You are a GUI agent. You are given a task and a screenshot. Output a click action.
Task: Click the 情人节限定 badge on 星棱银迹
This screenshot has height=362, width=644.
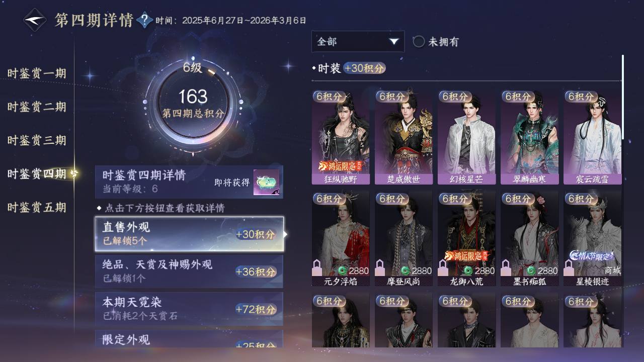point(591,255)
